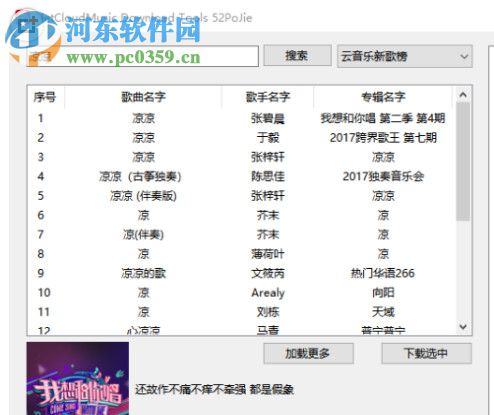Click album 我想和你唱 第二季 第4期

pos(383,118)
